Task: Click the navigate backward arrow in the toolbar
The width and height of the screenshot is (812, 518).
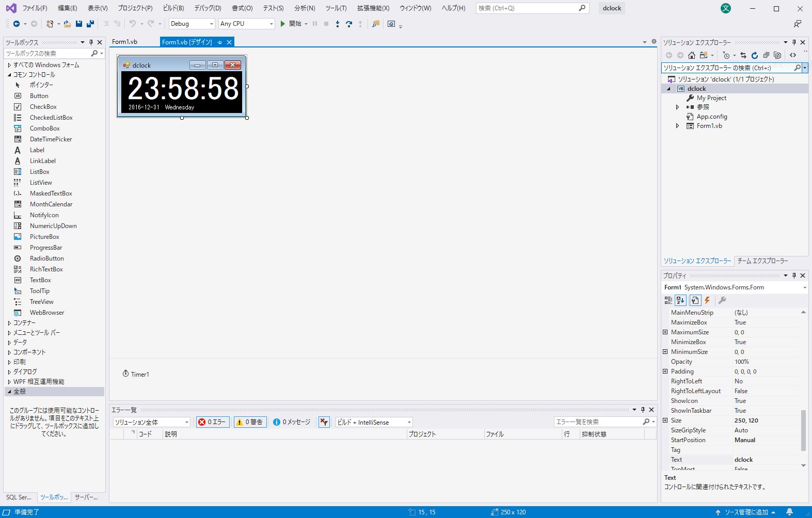Action: (17, 24)
